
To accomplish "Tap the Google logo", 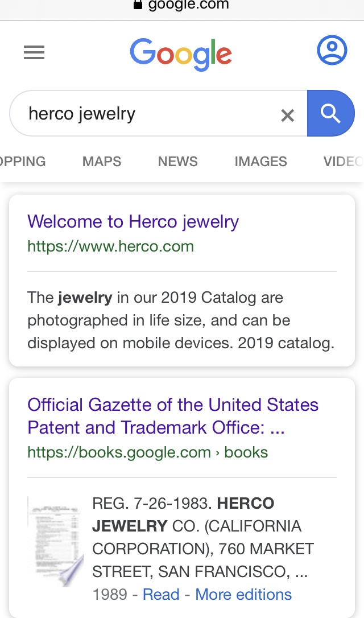I will (x=181, y=55).
